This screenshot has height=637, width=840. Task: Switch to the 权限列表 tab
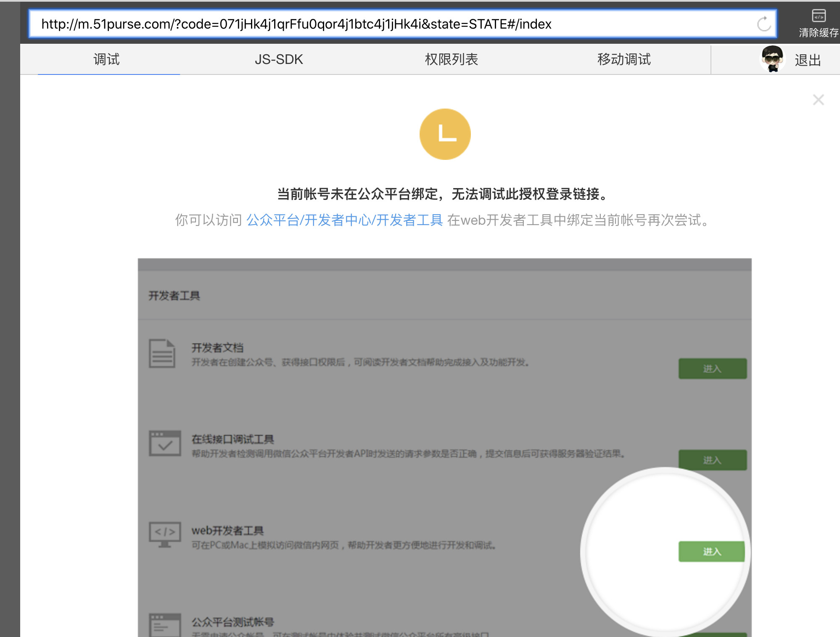coord(451,59)
